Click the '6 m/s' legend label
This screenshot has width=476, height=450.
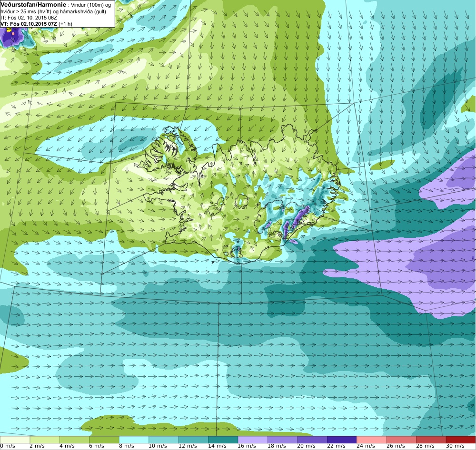pos(97,446)
